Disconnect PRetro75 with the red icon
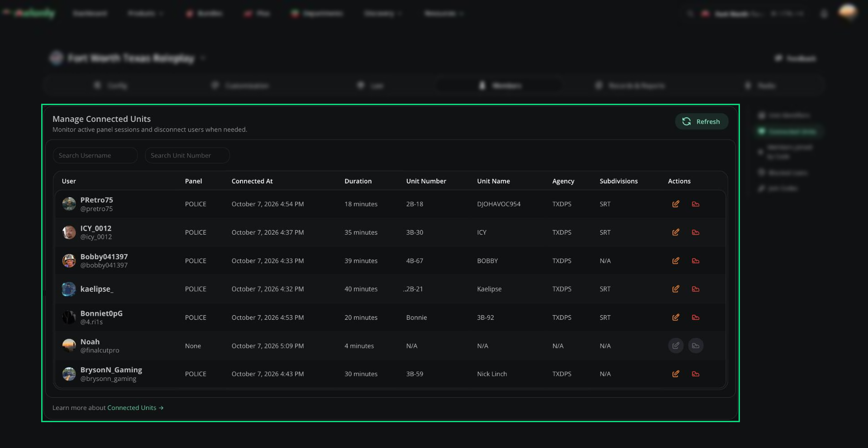Viewport: 868px width, 448px height. point(696,204)
